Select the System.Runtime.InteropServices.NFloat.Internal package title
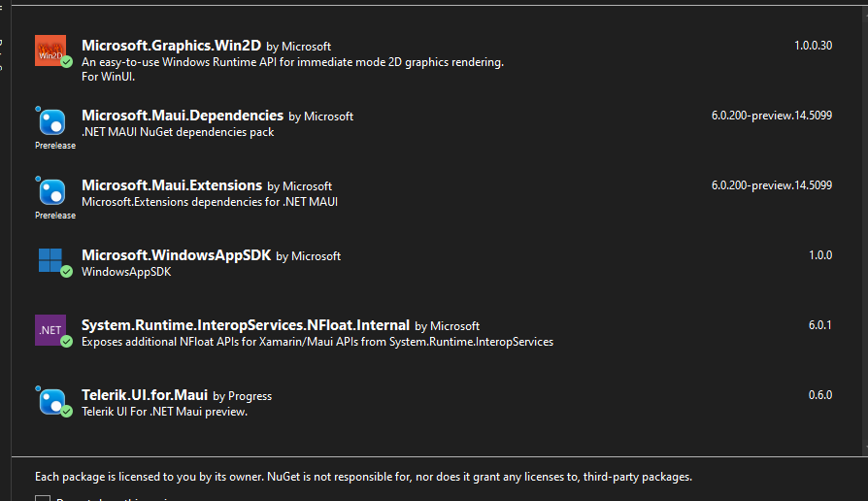868x501 pixels. pyautogui.click(x=246, y=325)
